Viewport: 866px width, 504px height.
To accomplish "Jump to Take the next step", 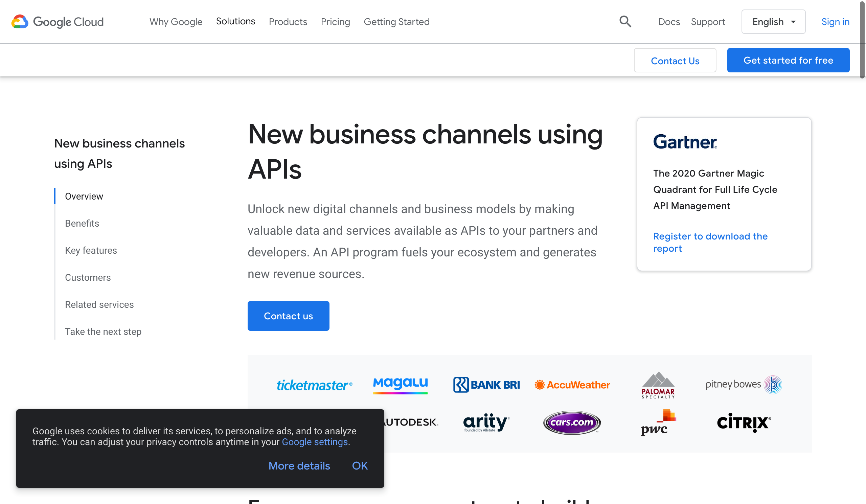I will 103,331.
